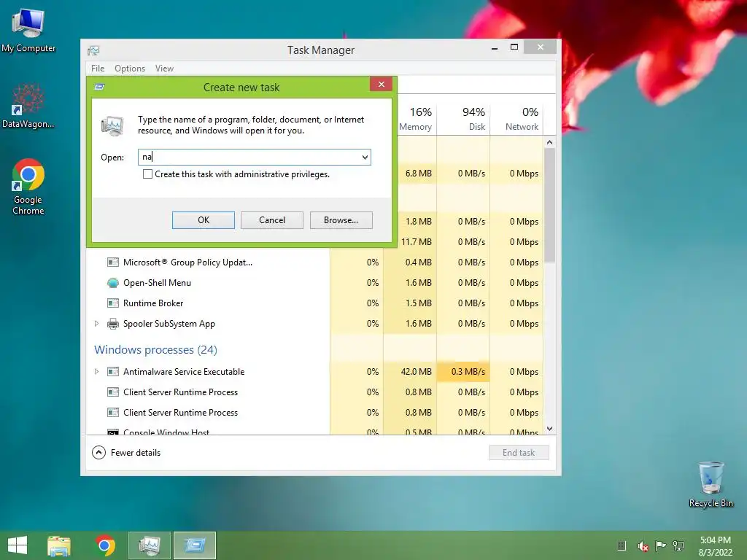747x560 pixels.
Task: Select the Create new task taskbar button
Action: click(194, 545)
